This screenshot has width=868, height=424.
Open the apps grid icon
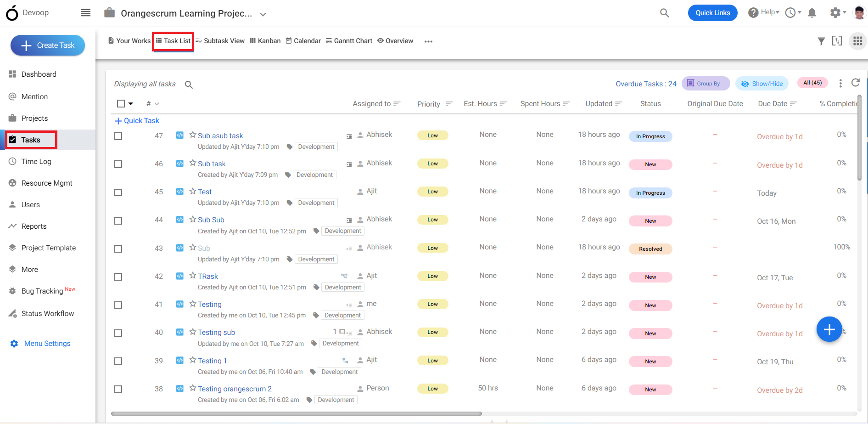tap(857, 41)
